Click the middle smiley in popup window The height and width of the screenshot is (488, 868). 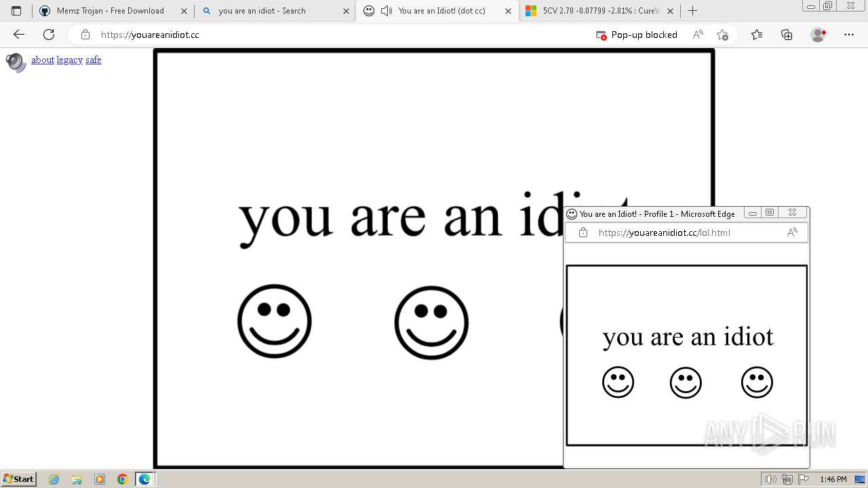[x=686, y=383]
